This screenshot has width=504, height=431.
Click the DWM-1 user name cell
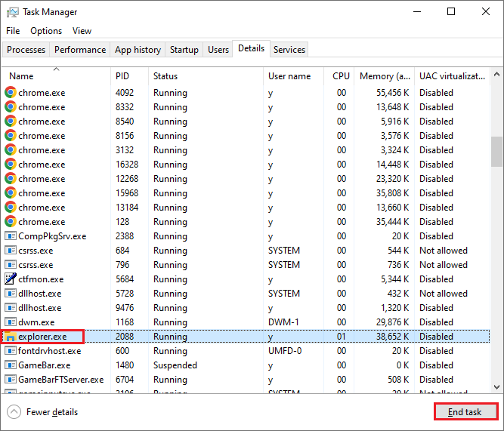coord(283,322)
